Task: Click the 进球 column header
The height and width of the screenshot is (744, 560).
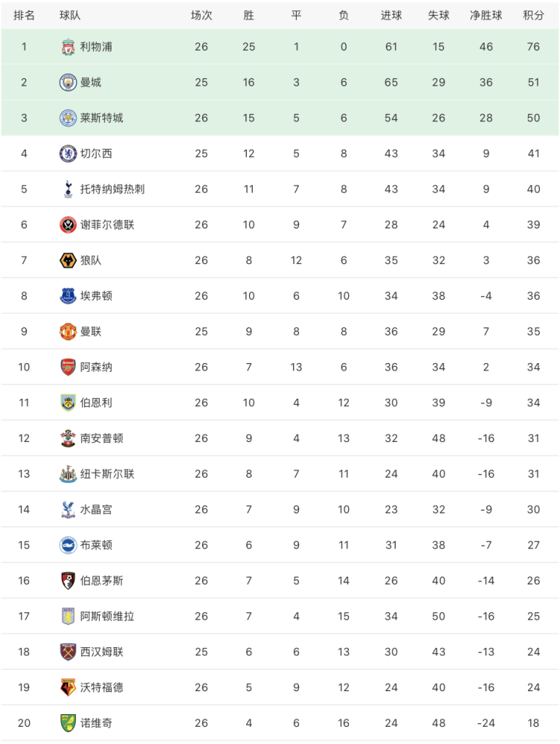Action: 391,15
